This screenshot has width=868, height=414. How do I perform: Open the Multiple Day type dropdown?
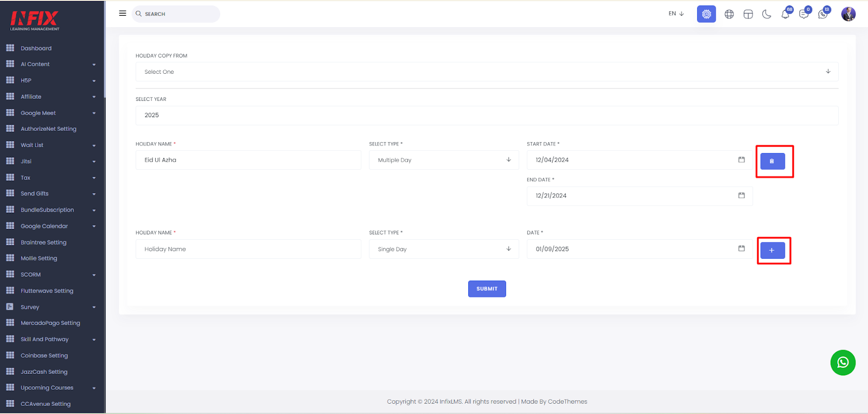(444, 160)
